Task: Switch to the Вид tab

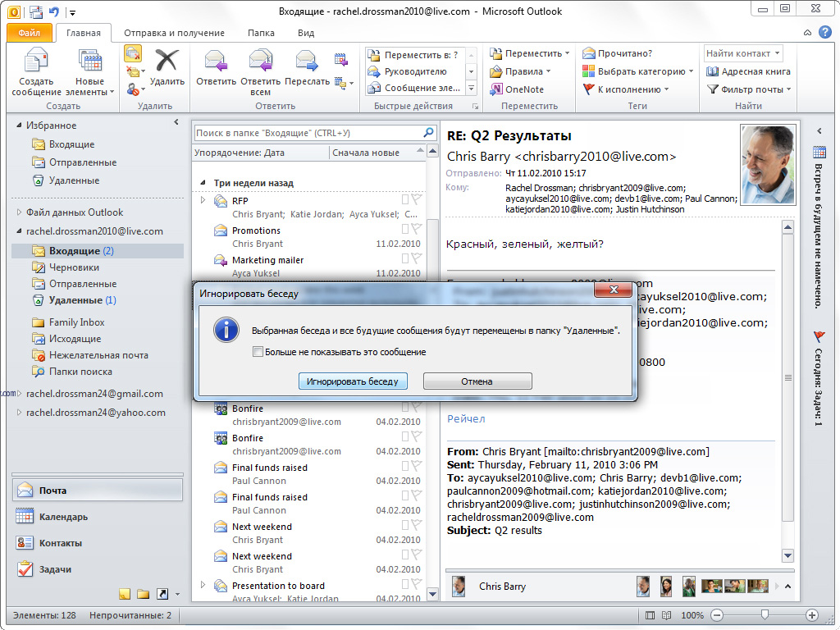Action: 306,33
